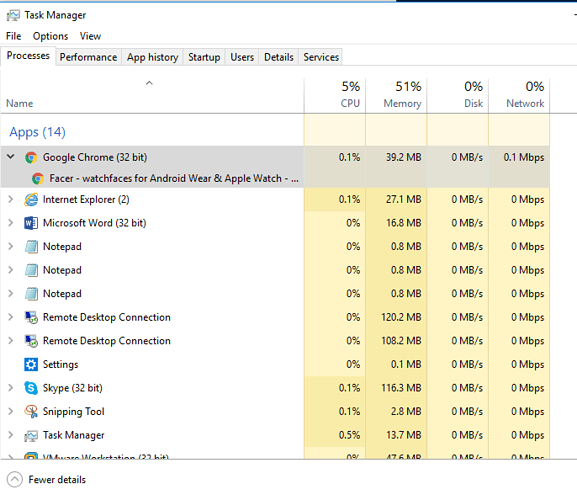Switch to the Performance tab
Screen dimensions: 577x500
pos(88,57)
